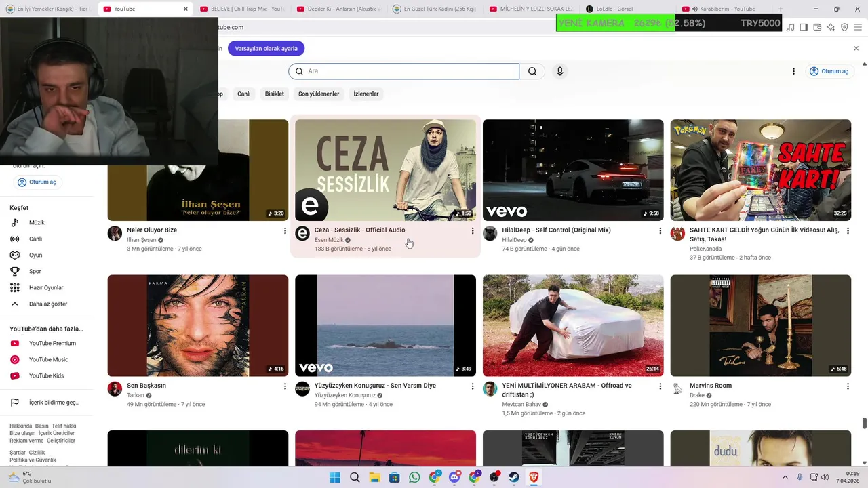
Task: Open options menu for HilalDeep Self Control
Action: pyautogui.click(x=660, y=231)
